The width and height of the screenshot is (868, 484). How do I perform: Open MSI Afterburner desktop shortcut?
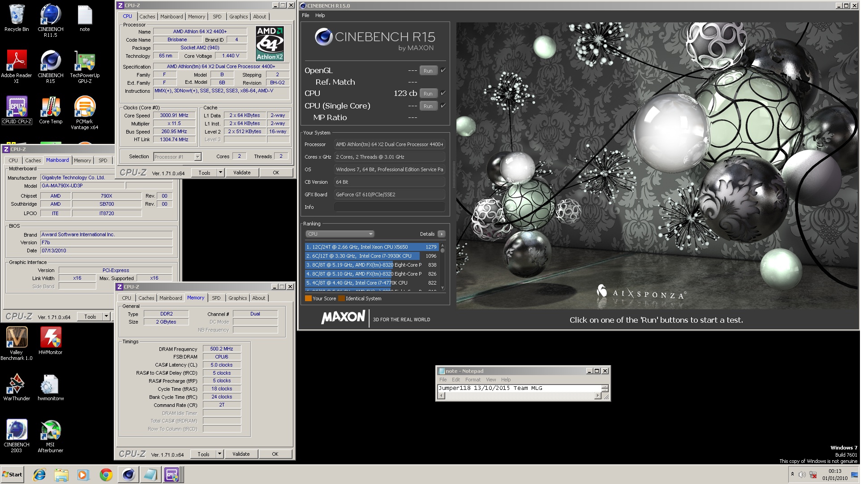click(51, 436)
